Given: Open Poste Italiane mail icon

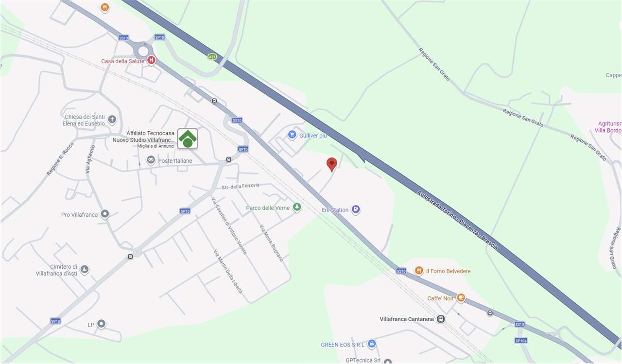Looking at the screenshot, I should pos(151,160).
